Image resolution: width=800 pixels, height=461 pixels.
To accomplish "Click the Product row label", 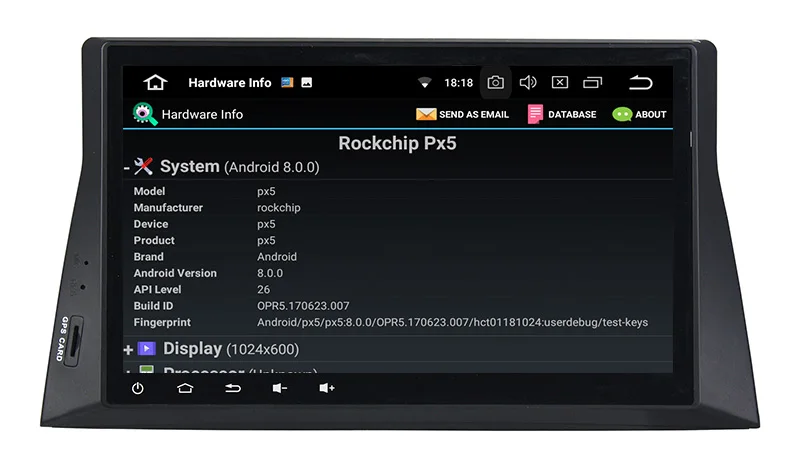I will (x=154, y=240).
